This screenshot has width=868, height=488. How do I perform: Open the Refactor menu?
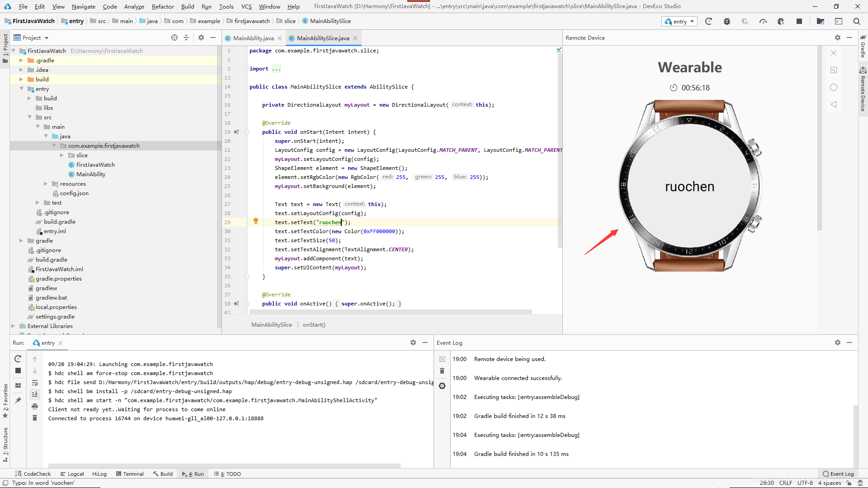point(163,6)
